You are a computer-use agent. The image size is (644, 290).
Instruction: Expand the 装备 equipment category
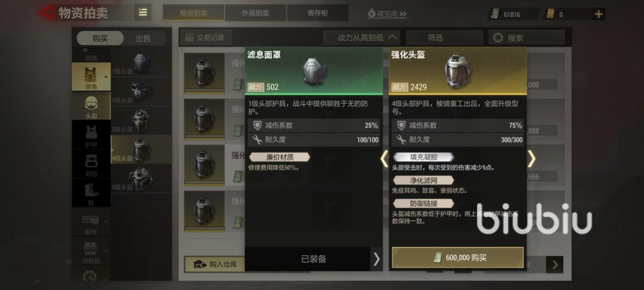[x=91, y=77]
